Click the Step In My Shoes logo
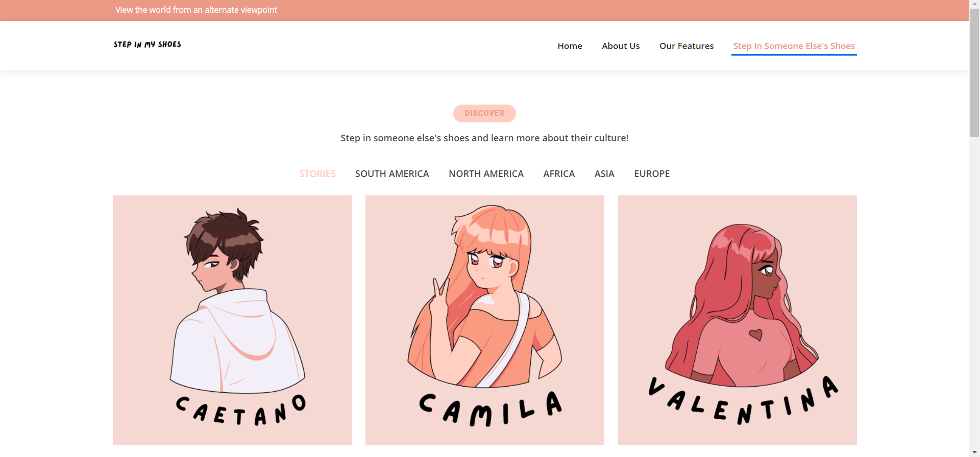 click(x=147, y=44)
